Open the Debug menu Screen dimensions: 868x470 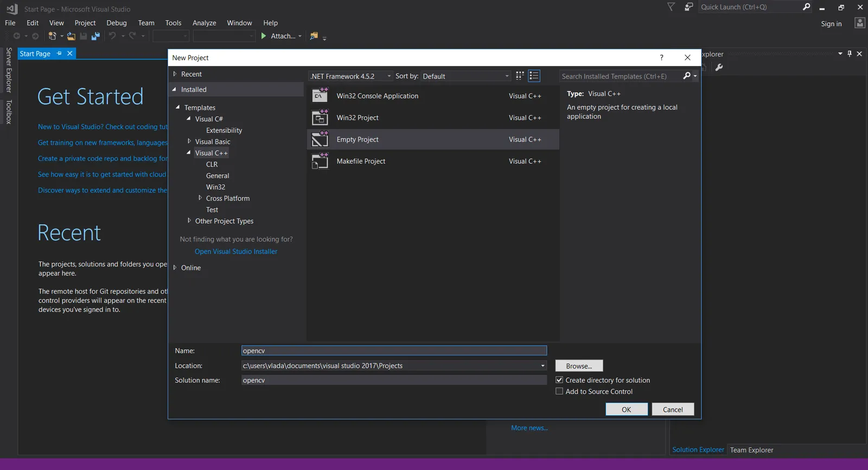tap(117, 23)
